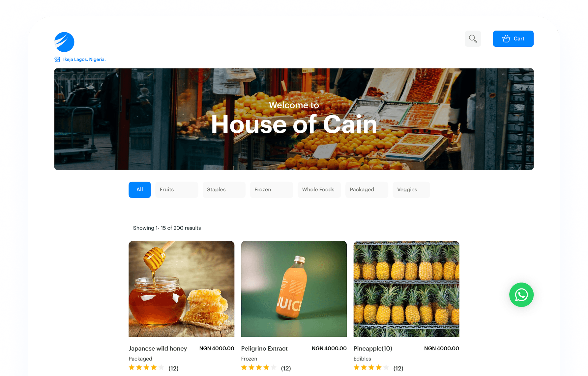The image size is (588, 376).
Task: Click the House of Cain banner
Action: point(294,119)
